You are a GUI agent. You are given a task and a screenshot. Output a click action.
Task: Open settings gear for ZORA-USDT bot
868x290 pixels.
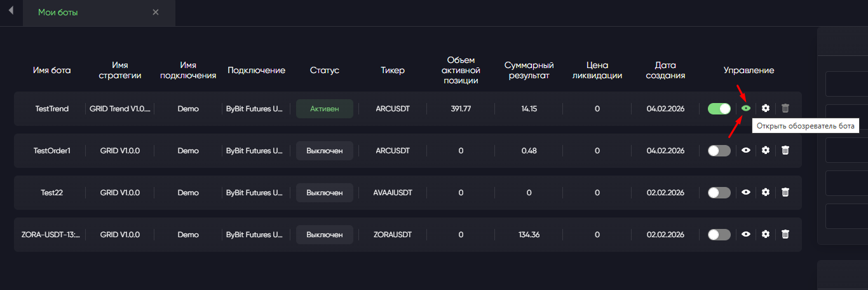pyautogui.click(x=766, y=235)
